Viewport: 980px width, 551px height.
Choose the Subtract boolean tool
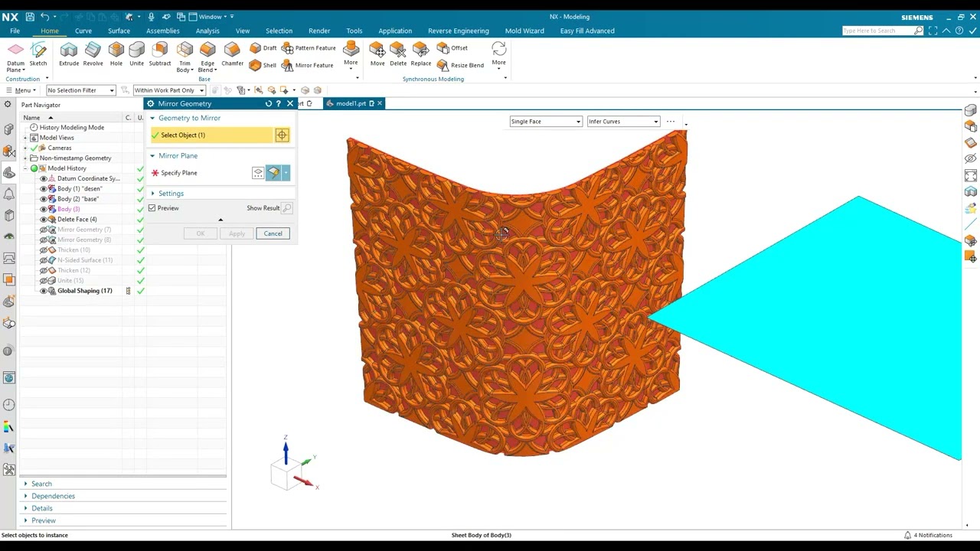tap(160, 54)
